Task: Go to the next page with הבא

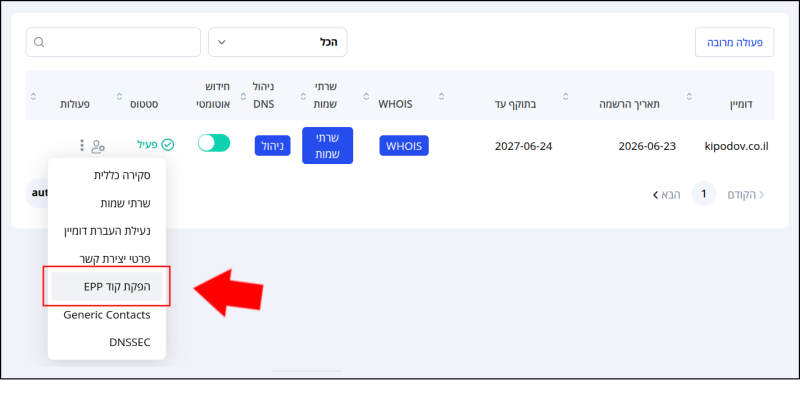Action: [x=666, y=194]
